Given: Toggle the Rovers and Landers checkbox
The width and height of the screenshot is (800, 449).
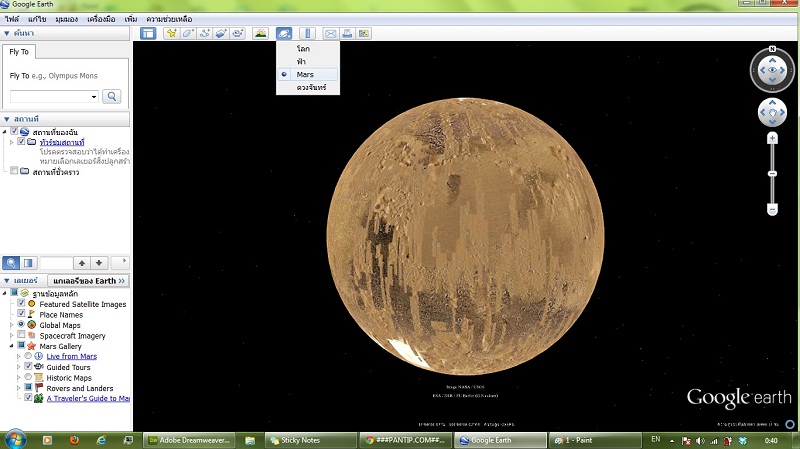Looking at the screenshot, I should [x=29, y=387].
